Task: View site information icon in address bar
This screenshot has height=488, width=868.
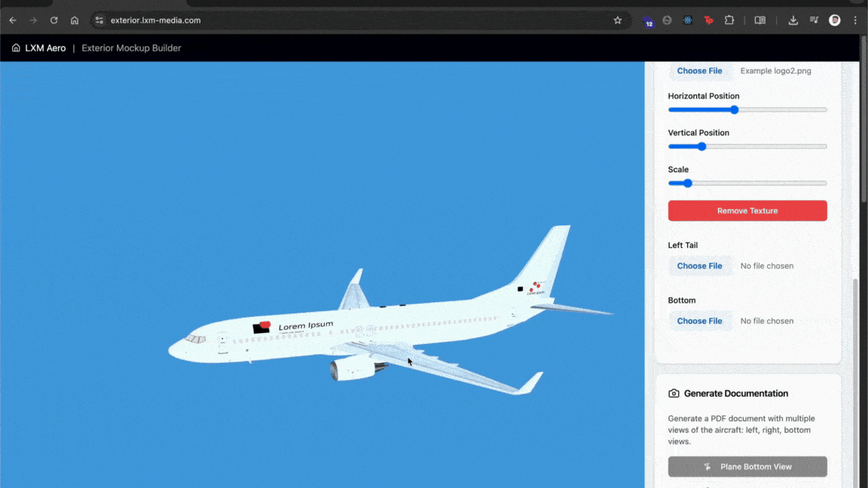Action: click(99, 20)
